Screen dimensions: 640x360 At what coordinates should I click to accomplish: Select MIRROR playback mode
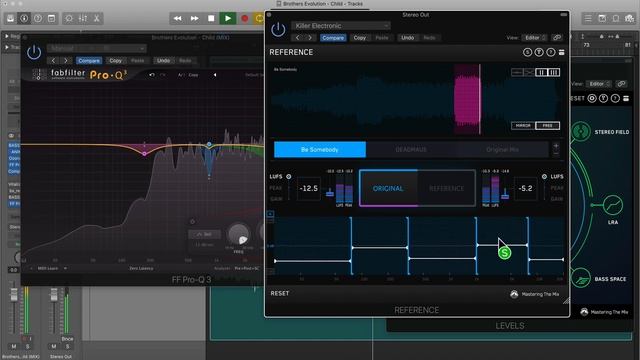(x=523, y=126)
